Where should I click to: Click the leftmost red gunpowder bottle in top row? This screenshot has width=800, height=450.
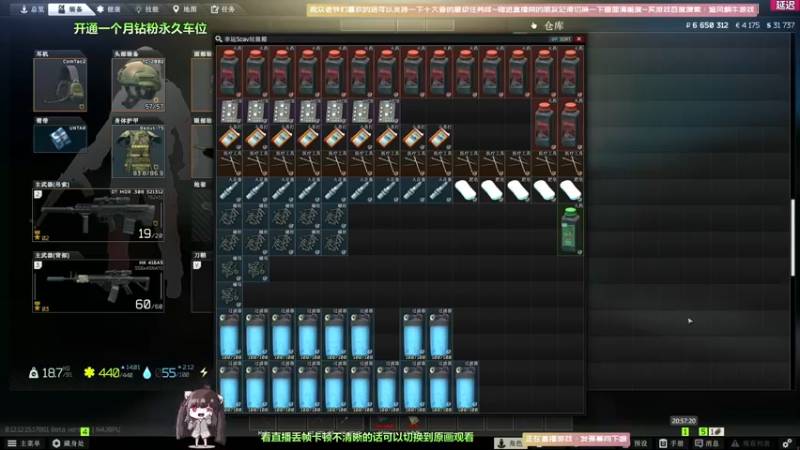pos(230,71)
